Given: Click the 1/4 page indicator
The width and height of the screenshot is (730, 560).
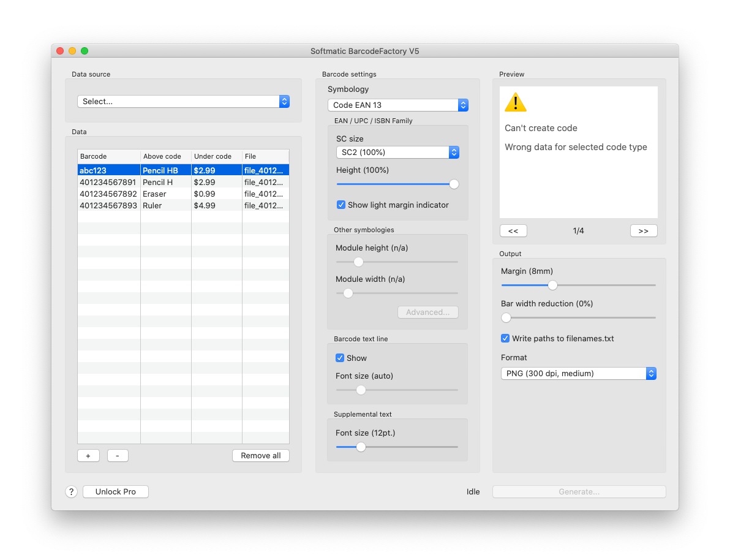Looking at the screenshot, I should (x=578, y=230).
